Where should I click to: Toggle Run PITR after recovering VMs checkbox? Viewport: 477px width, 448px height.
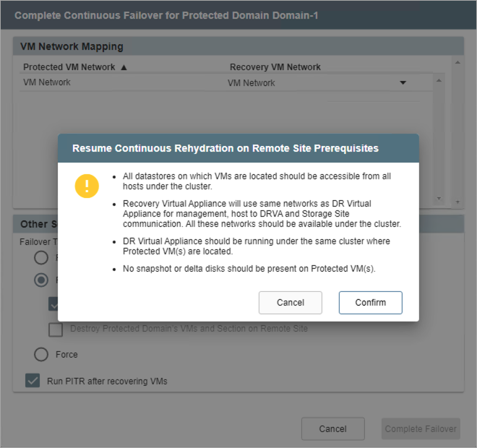pos(33,381)
